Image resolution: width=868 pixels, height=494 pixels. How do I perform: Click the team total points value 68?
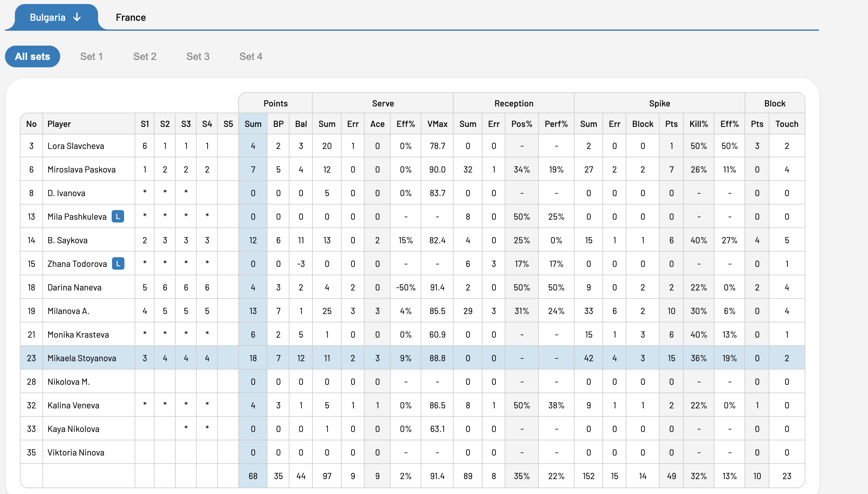[x=253, y=476]
